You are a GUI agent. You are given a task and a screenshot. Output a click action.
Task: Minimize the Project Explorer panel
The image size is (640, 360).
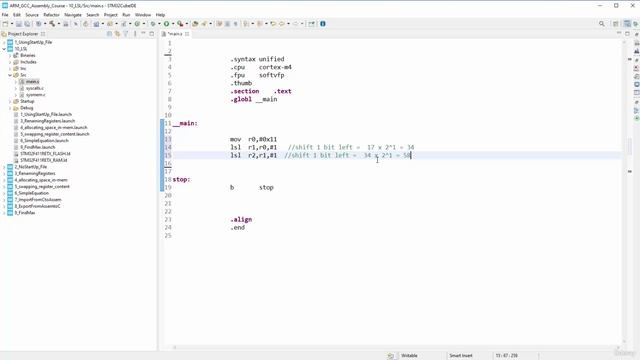click(143, 33)
